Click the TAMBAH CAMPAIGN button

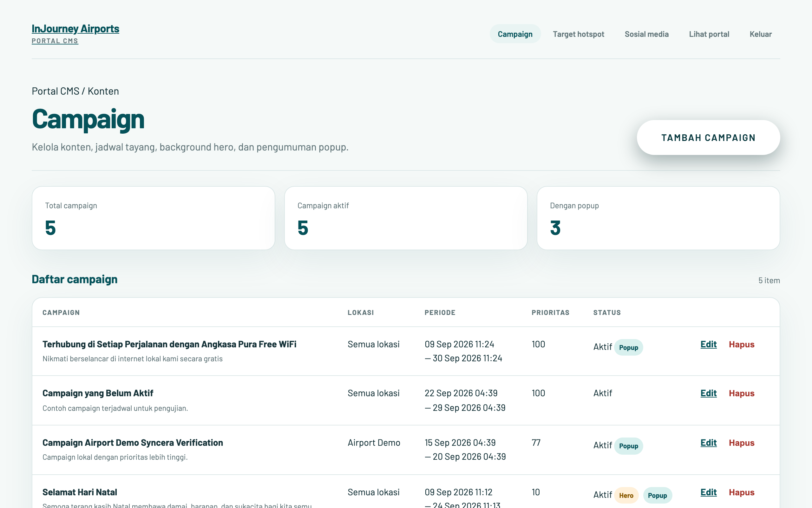[x=708, y=137]
